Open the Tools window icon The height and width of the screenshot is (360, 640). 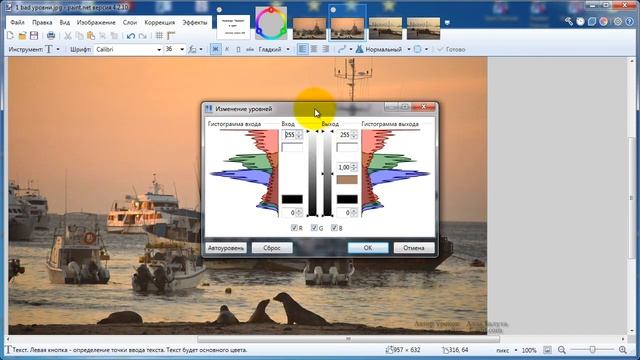569,22
